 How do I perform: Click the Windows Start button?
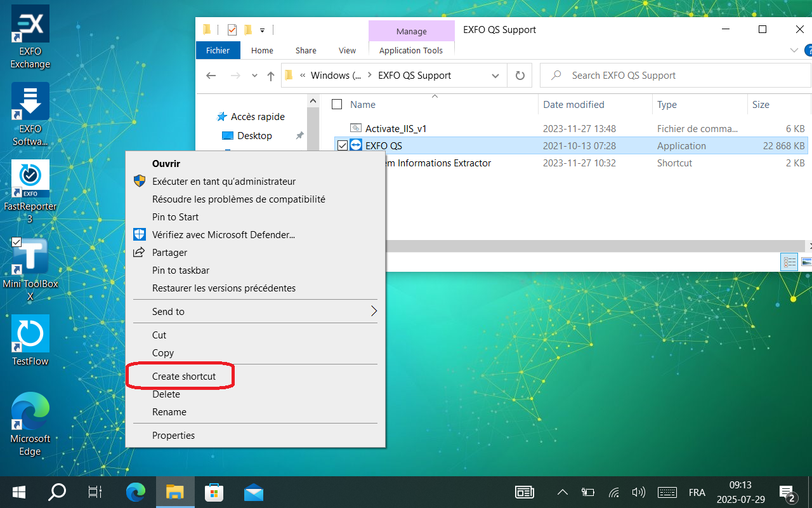[19, 492]
